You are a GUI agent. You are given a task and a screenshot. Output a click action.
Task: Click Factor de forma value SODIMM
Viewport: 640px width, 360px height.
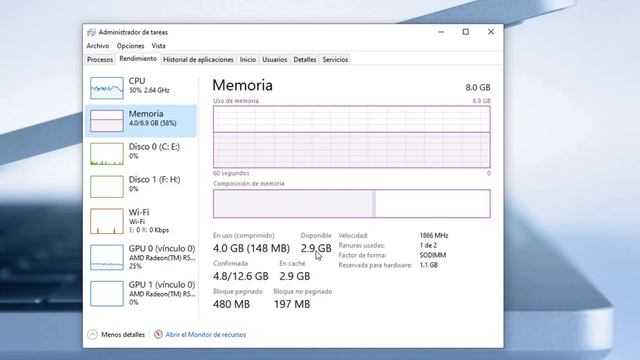coord(433,255)
